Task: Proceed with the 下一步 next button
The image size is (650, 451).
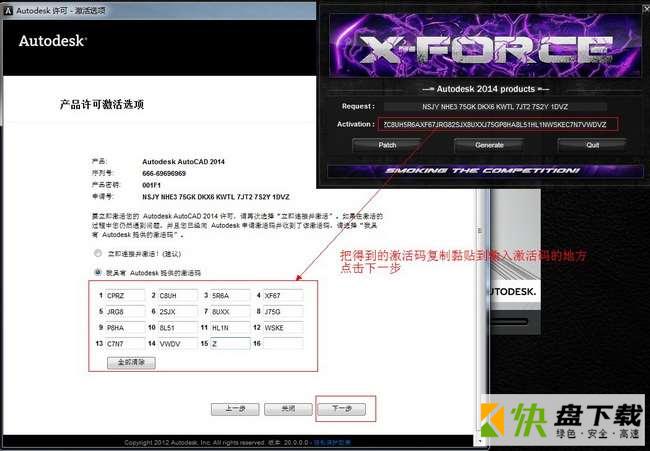Action: point(342,409)
